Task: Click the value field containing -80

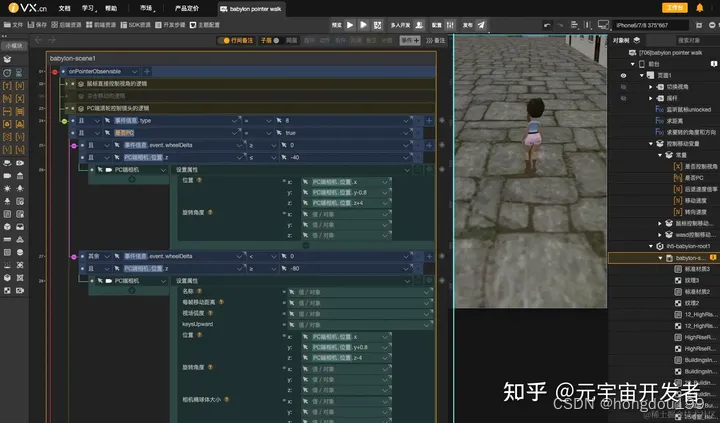Action: (346, 269)
